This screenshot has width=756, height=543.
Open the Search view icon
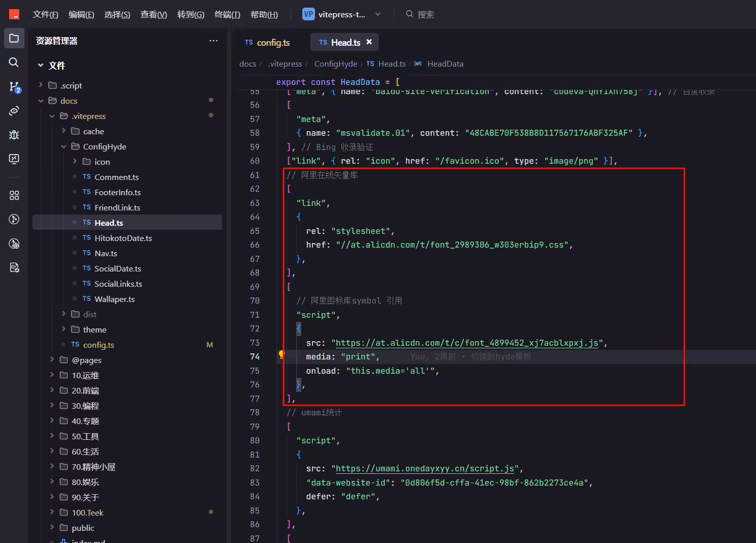coord(14,62)
